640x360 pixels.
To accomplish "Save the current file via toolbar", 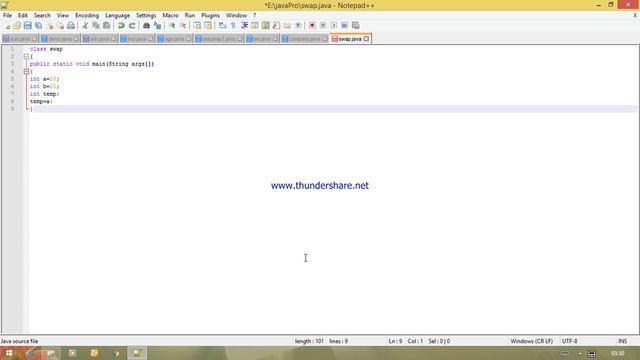I will pos(27,26).
